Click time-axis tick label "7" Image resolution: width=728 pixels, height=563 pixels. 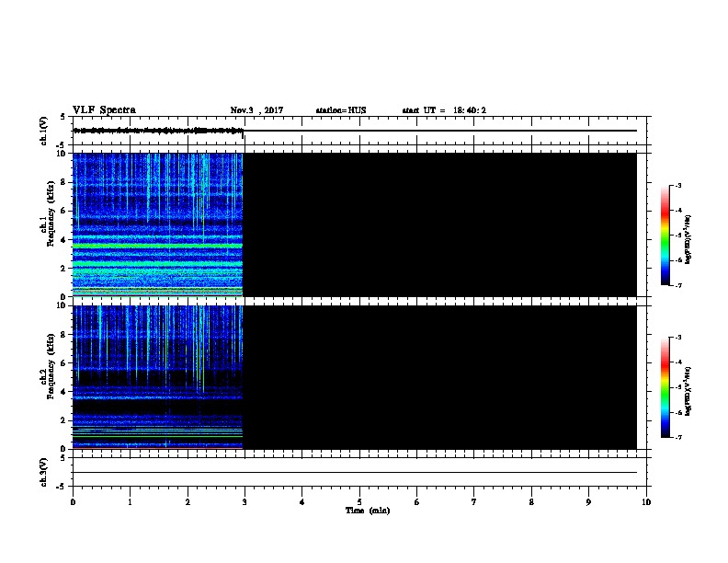(474, 501)
